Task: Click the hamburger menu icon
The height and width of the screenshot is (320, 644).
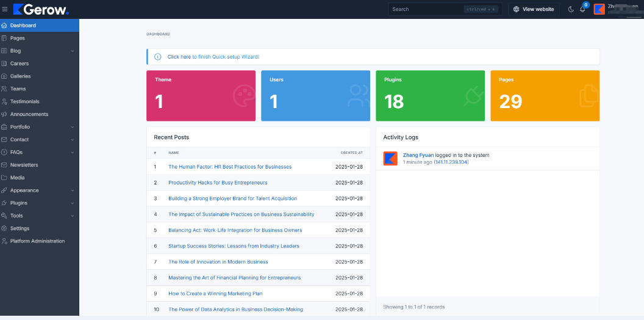Action: [5, 9]
